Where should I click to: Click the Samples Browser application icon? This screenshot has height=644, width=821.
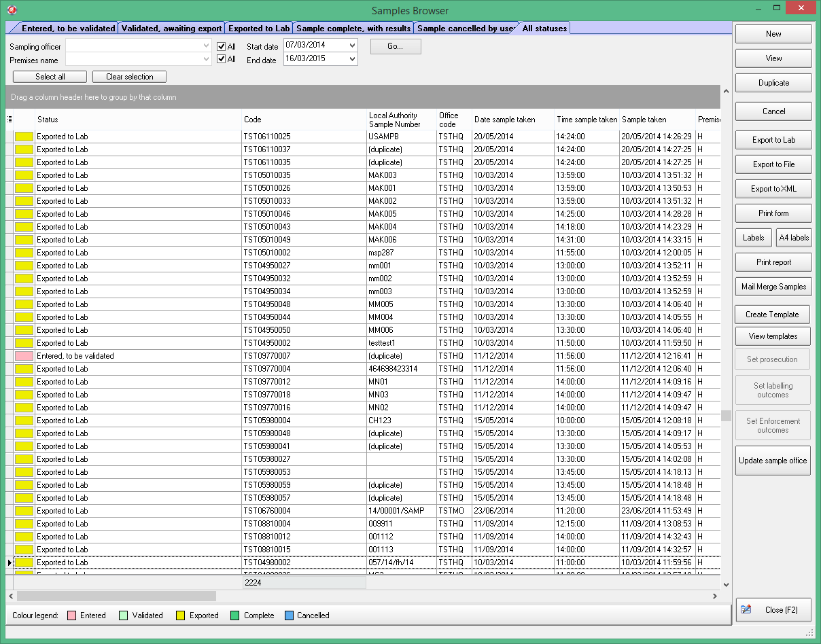pyautogui.click(x=11, y=10)
